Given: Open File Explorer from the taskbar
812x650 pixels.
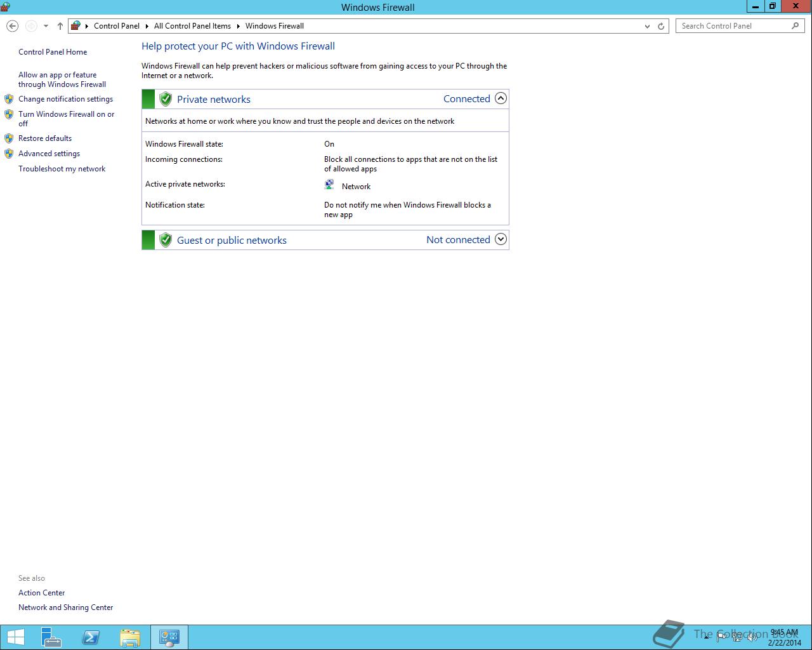Looking at the screenshot, I should [130, 637].
